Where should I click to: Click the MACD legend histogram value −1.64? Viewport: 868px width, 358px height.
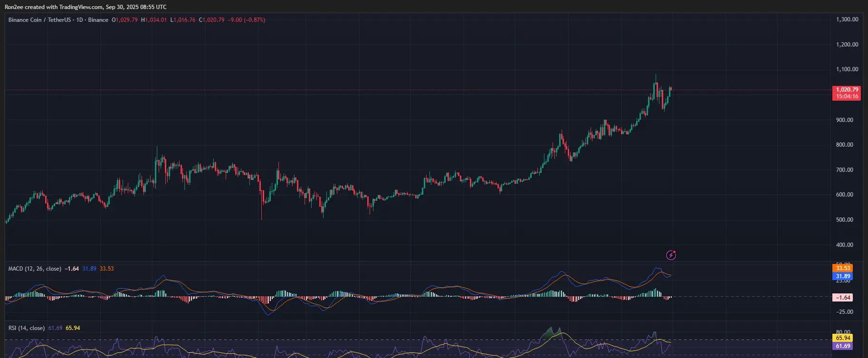tap(72, 269)
